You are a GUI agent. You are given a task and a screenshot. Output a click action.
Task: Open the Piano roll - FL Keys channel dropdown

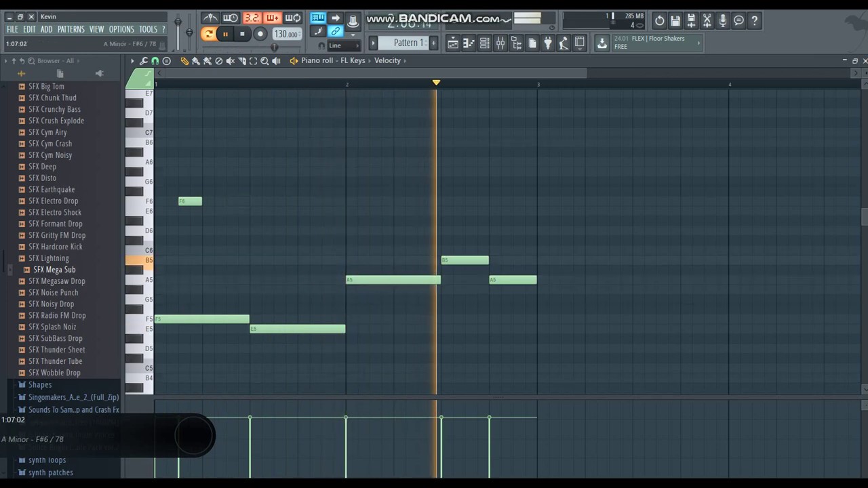pos(334,61)
